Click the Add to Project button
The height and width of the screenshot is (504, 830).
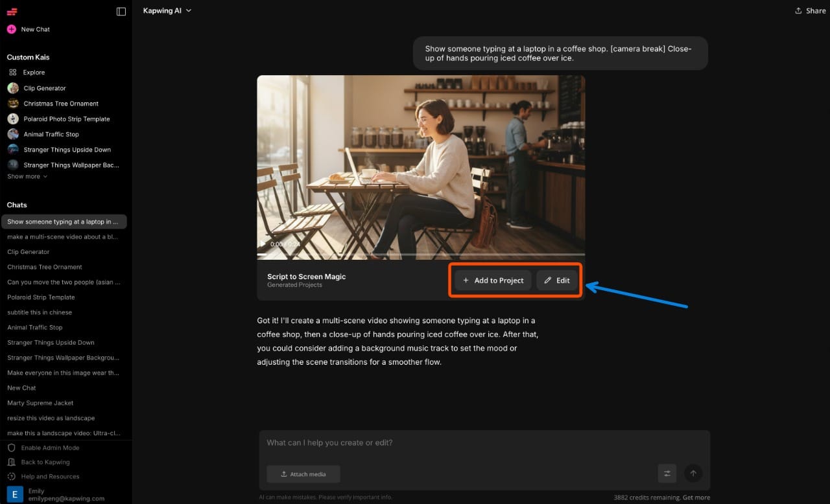(x=492, y=280)
